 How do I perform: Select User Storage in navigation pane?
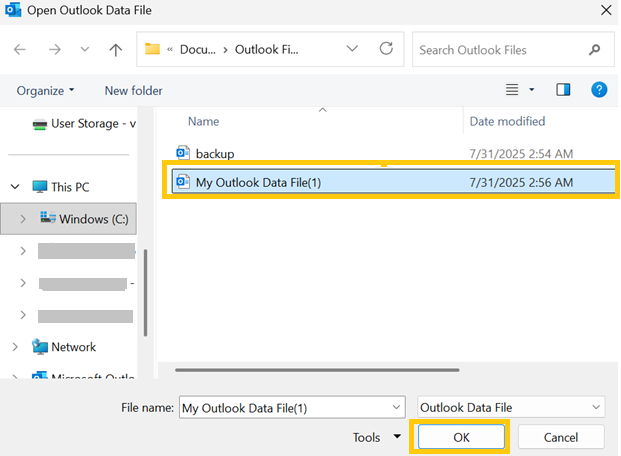84,124
